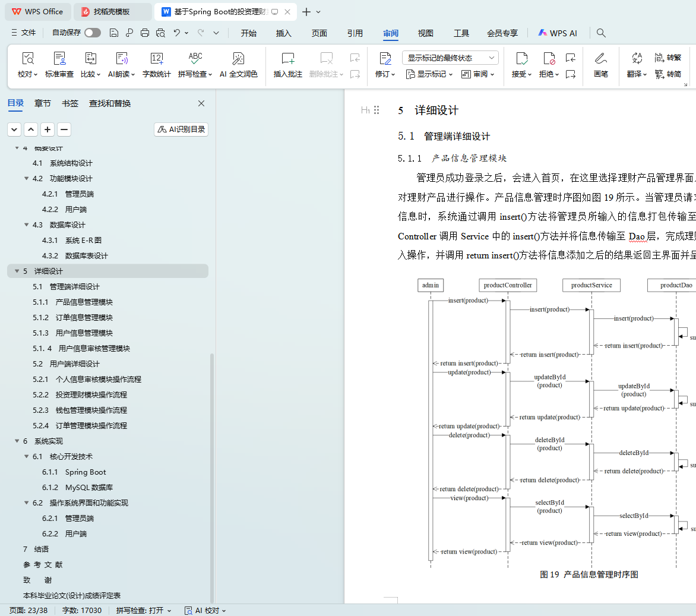Toggle the 自动保存 switch
The width and height of the screenshot is (696, 616).
[x=92, y=33]
